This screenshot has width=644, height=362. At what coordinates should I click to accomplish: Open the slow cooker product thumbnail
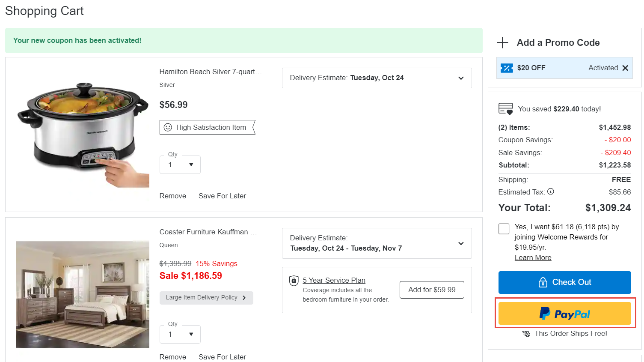coord(83,134)
